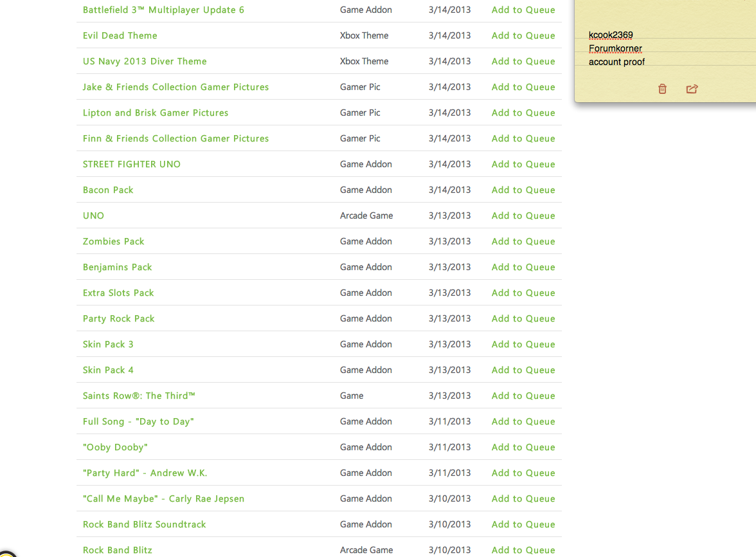756x557 pixels.
Task: Add Rock Band Blitz arcade game to queue
Action: click(523, 550)
